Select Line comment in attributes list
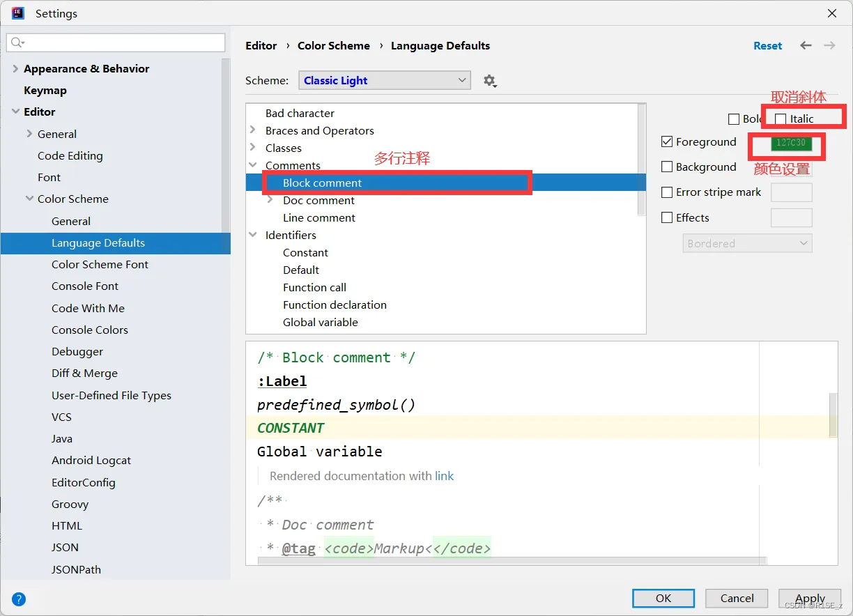This screenshot has height=616, width=853. [319, 217]
